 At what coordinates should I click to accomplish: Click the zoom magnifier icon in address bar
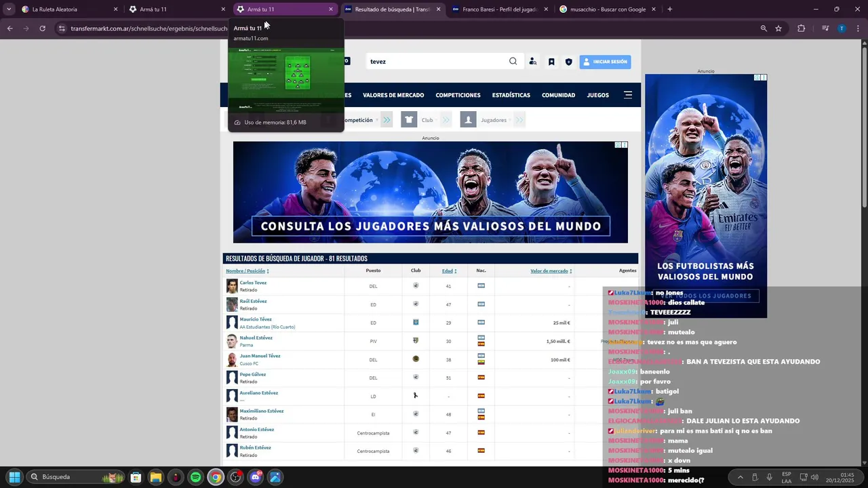[x=764, y=28]
